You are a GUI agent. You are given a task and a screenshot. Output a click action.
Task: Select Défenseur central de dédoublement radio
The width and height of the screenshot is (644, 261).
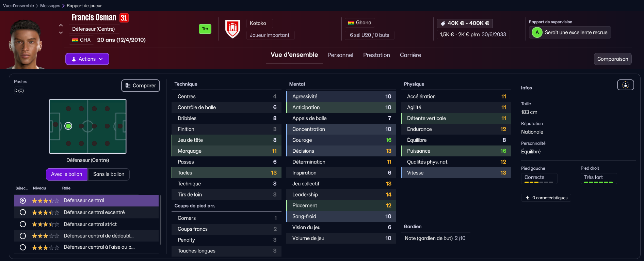(x=23, y=236)
